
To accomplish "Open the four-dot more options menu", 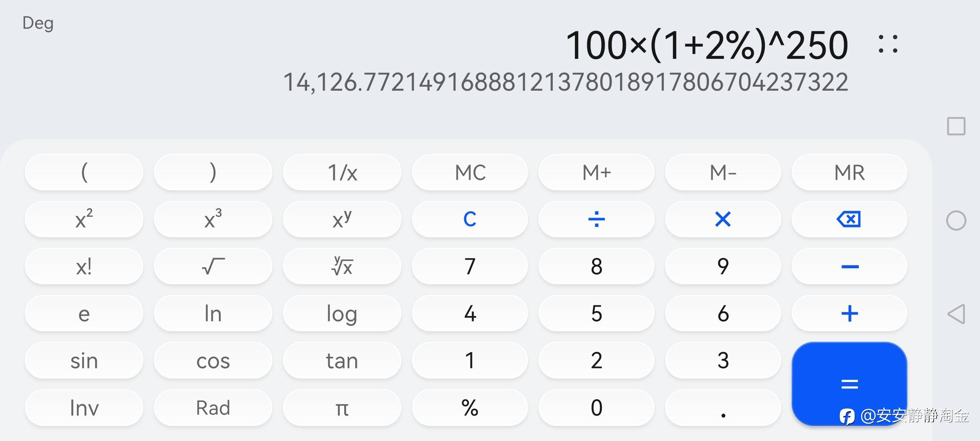I will [888, 44].
